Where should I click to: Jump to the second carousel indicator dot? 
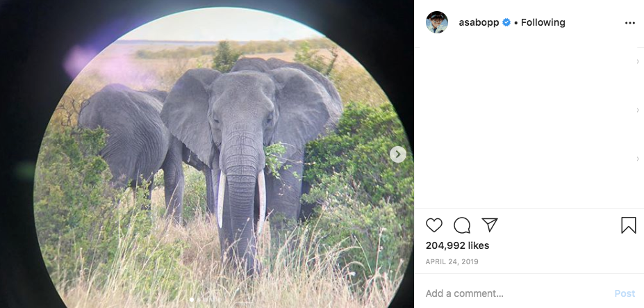click(199, 300)
